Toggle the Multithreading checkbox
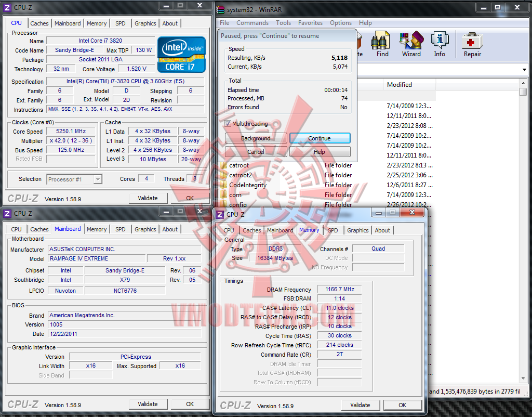 pyautogui.click(x=228, y=124)
